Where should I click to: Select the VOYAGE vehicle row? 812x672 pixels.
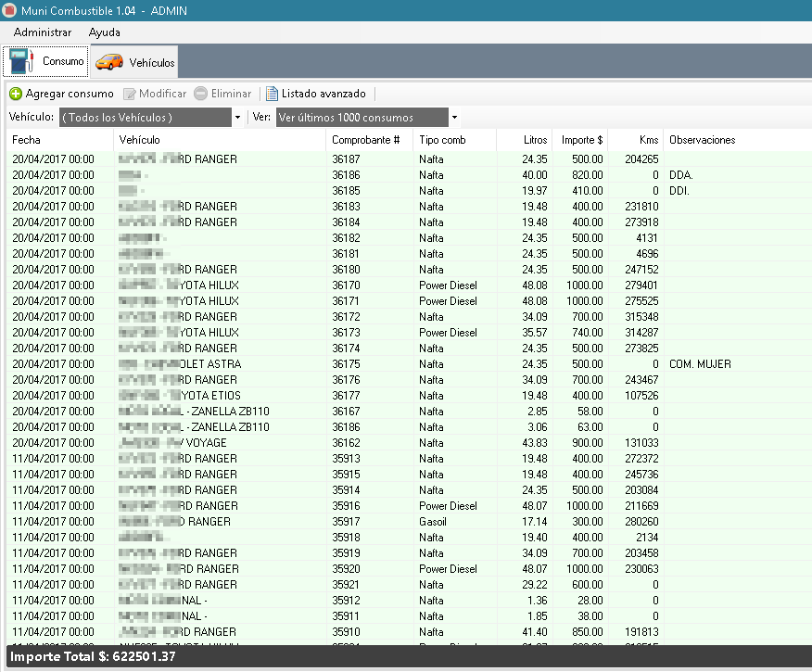(409, 443)
